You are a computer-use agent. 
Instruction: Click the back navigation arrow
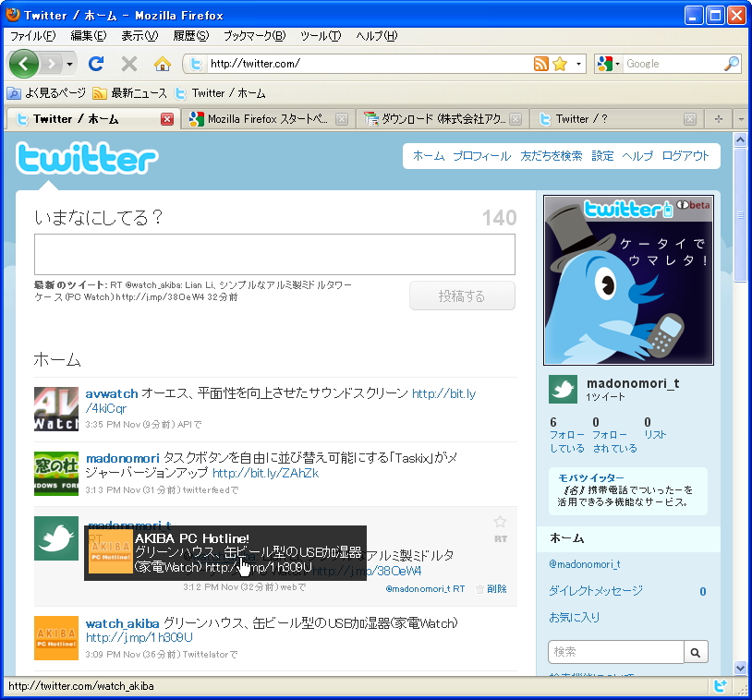tap(25, 64)
